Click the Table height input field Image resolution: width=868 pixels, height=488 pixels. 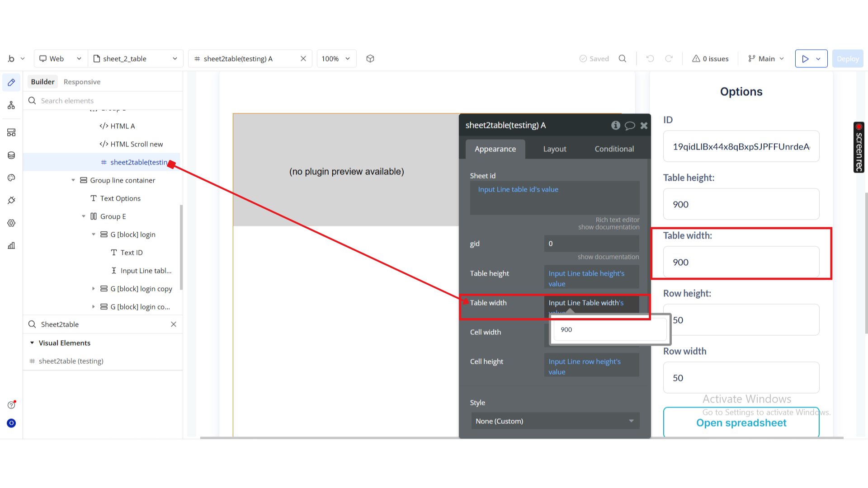[x=741, y=204]
